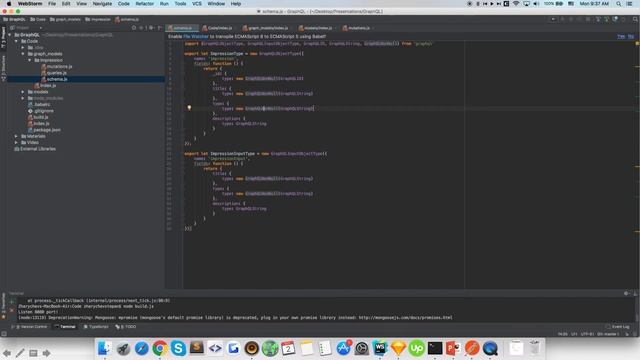640x360 pixels.
Task: Open the Terminal tool window tab
Action: coord(65,327)
